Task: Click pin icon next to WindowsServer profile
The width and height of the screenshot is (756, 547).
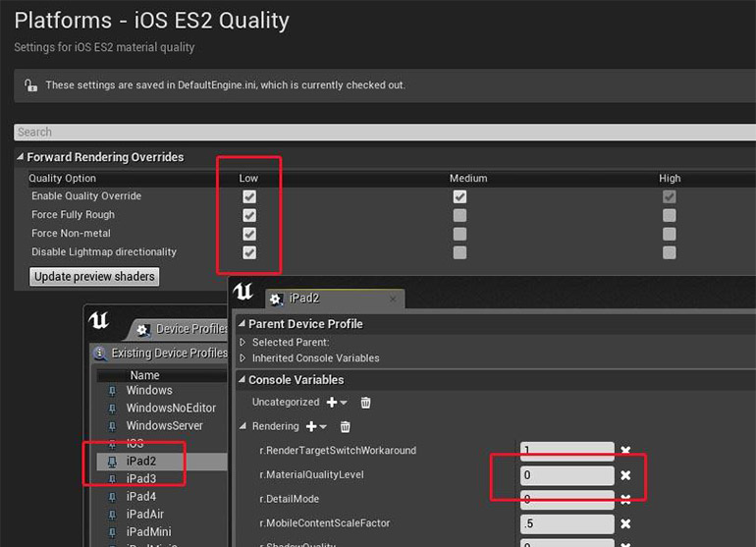Action: point(112,427)
